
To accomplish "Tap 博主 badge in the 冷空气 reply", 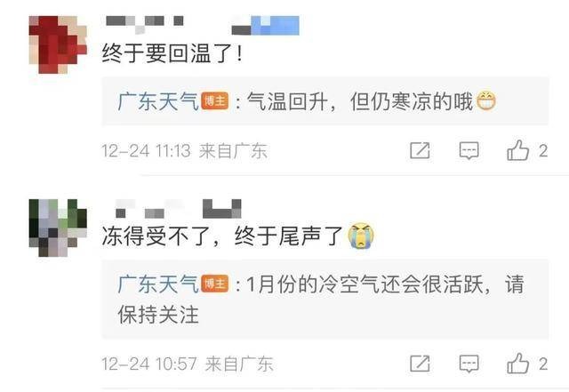I will coord(215,284).
